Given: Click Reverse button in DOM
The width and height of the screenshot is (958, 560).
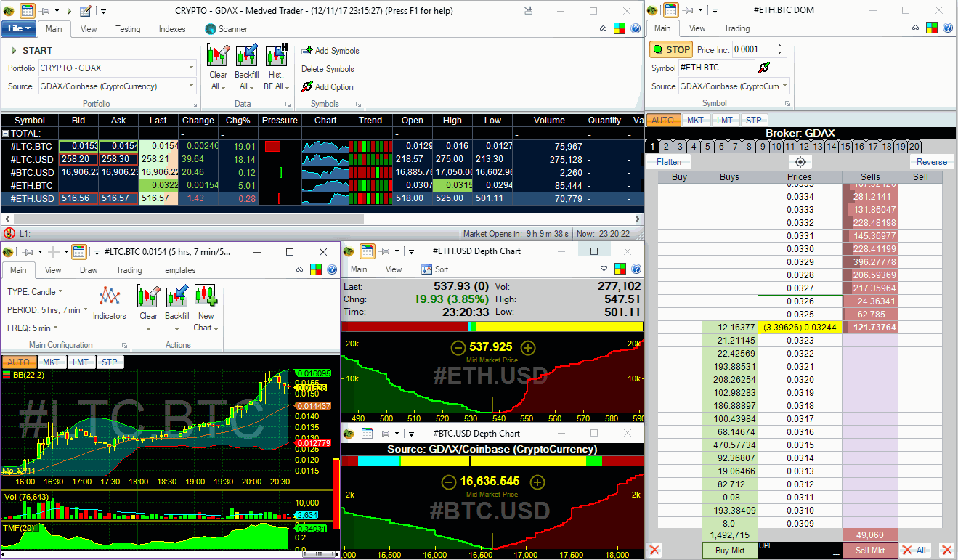Looking at the screenshot, I should [x=932, y=162].
